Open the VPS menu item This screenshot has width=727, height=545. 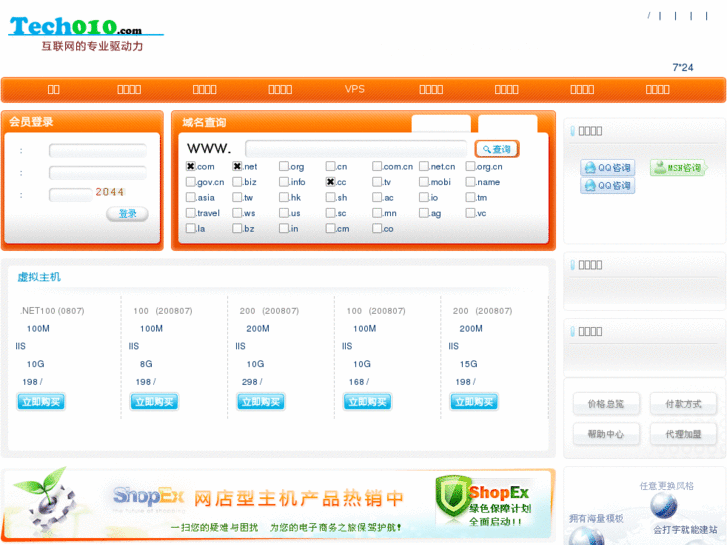[355, 89]
